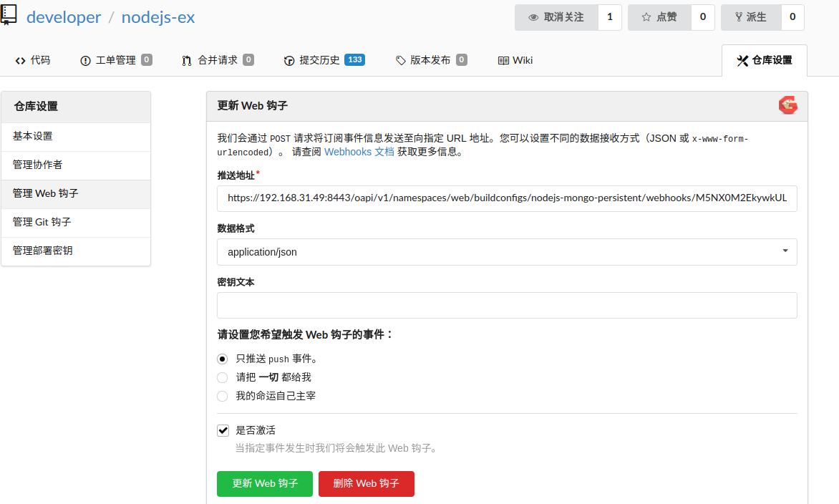Click the star icon on 点赞
The image size is (839, 504).
[x=646, y=16]
